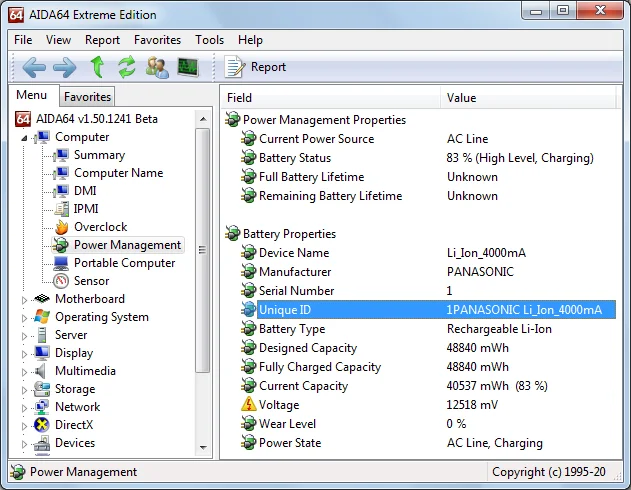Refresh with the green circular arrows icon
631x490 pixels.
coord(127,67)
